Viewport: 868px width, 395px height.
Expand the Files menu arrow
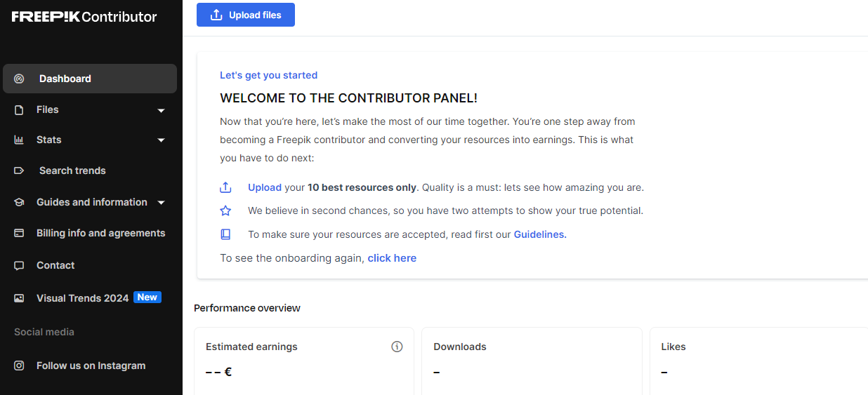[x=161, y=110]
